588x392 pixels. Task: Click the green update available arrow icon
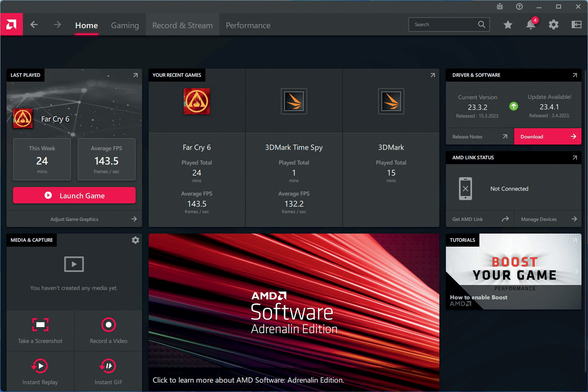point(514,106)
